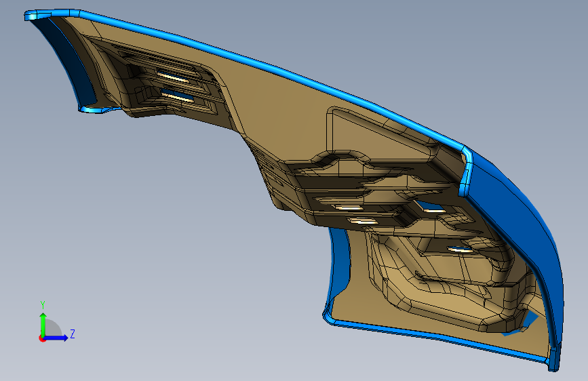This screenshot has width=588, height=381.
Task: Click the Y label of the orientation triad
Action: tap(43, 305)
